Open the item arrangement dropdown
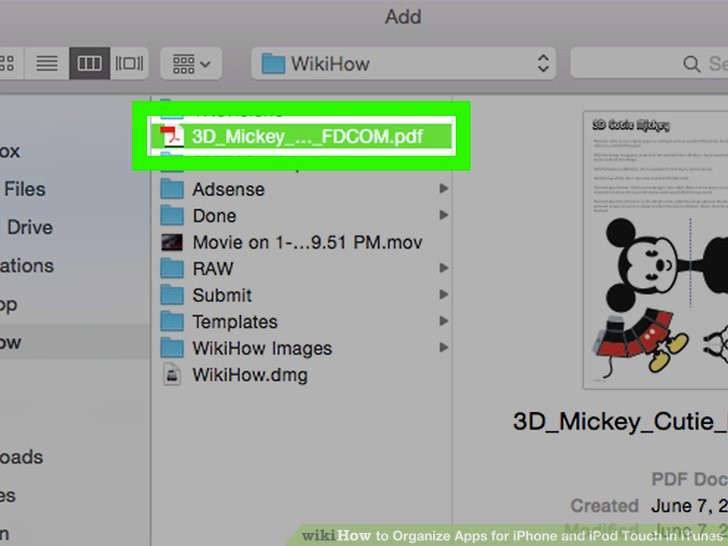This screenshot has width=728, height=546. [x=191, y=64]
